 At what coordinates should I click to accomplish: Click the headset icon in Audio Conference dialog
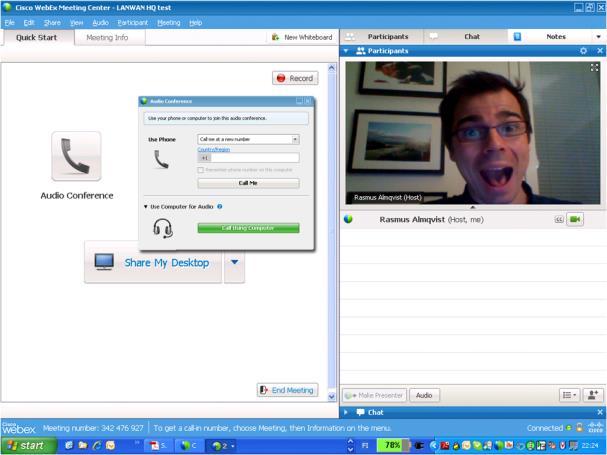point(163,228)
